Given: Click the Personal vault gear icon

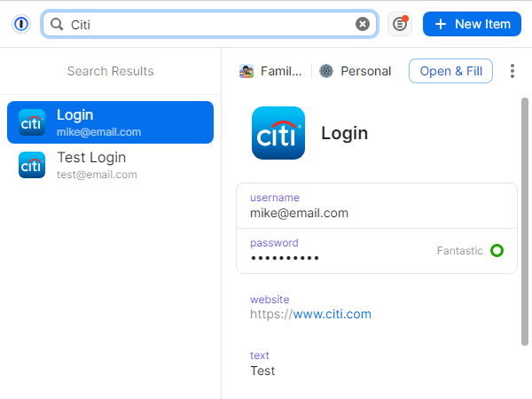Looking at the screenshot, I should tap(326, 71).
